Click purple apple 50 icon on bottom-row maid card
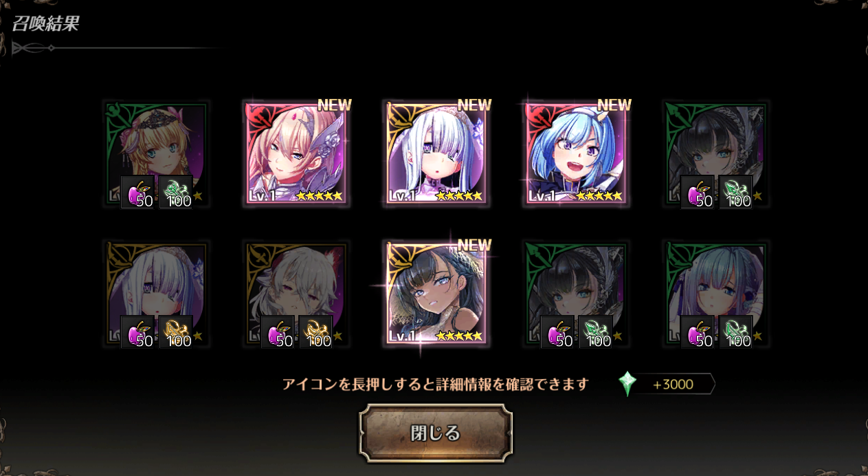Viewport: 868px width, 476px height. (558, 332)
